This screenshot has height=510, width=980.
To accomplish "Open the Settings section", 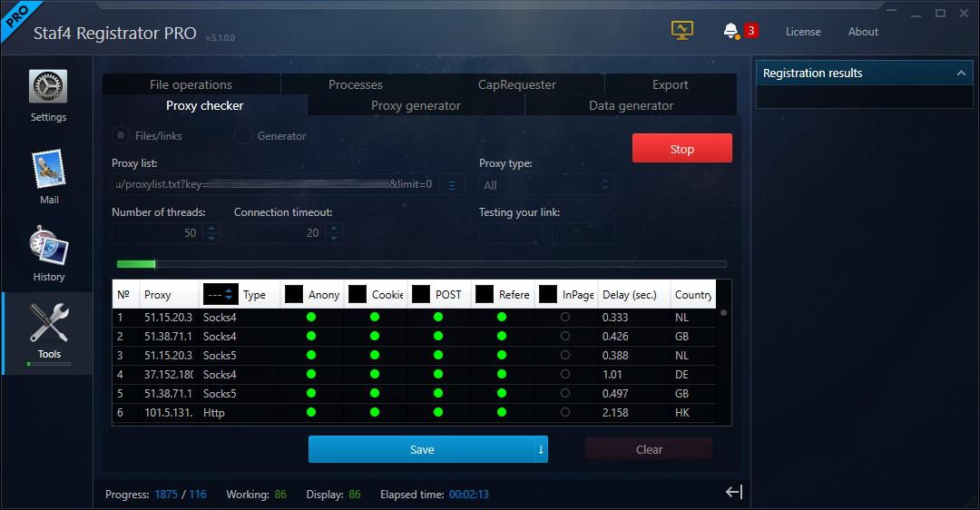I will 48,96.
